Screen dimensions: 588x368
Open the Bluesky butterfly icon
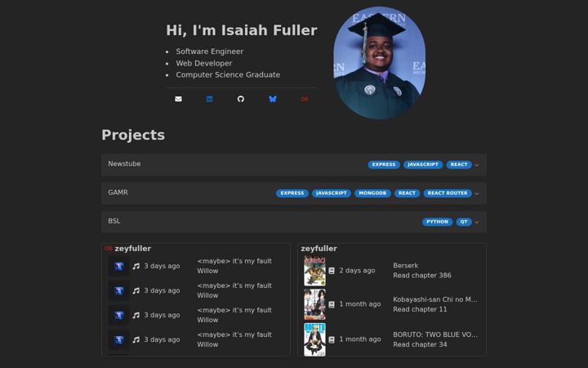[x=273, y=99]
